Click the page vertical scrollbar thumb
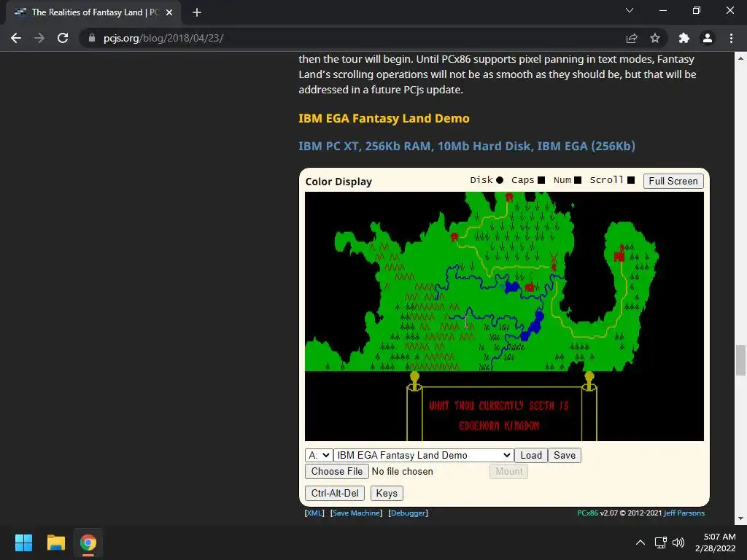The height and width of the screenshot is (560, 747). pyautogui.click(x=740, y=360)
